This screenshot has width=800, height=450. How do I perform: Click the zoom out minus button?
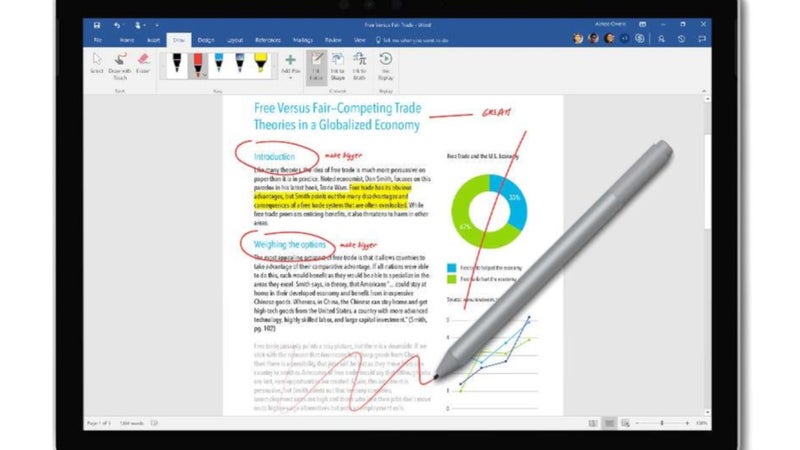[x=638, y=423]
